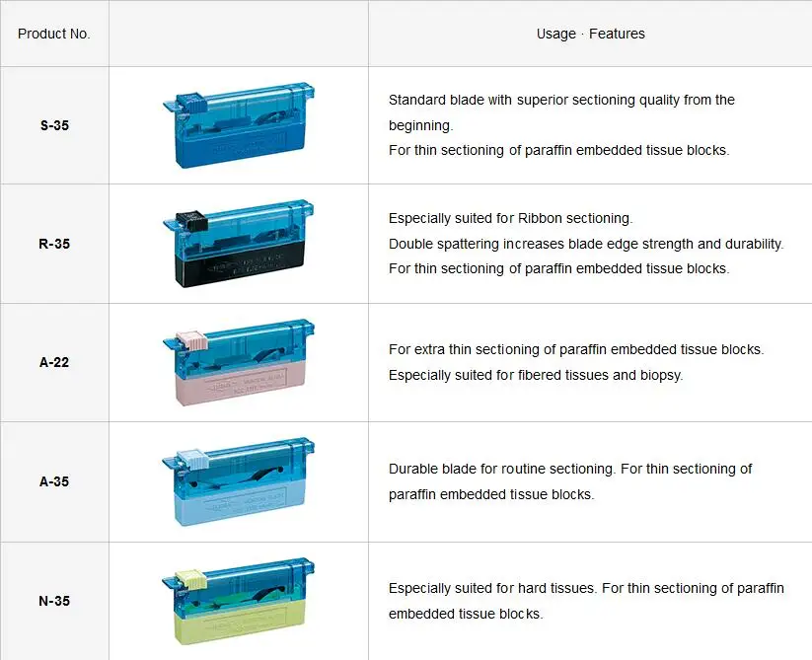The height and width of the screenshot is (660, 812).
Task: Select the R-35 product number
Action: point(54,244)
